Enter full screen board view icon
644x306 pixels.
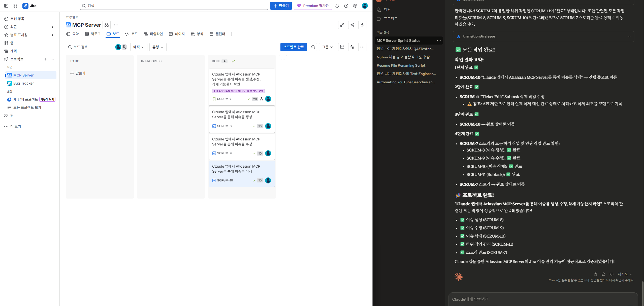pyautogui.click(x=342, y=25)
